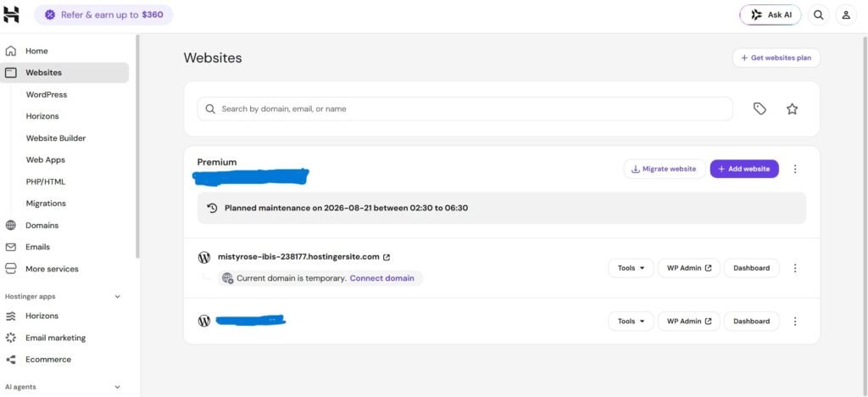This screenshot has height=397, width=868.
Task: Open Tools dropdown for mistyrose site
Action: 631,268
